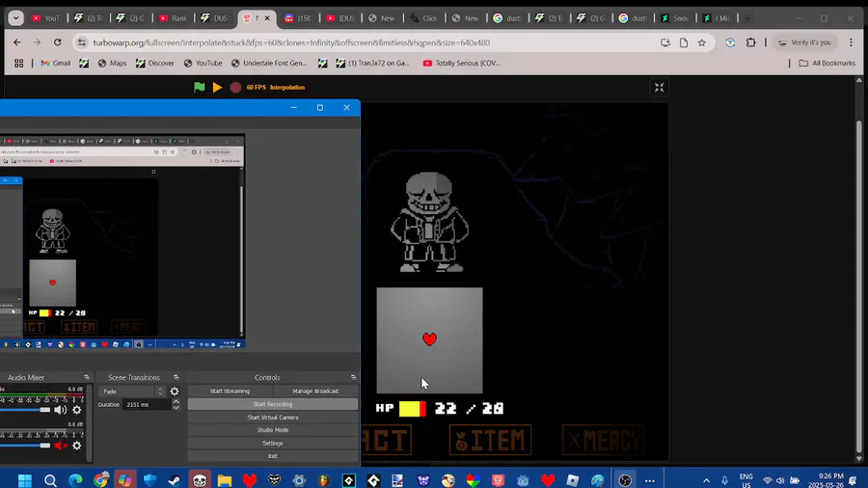868x488 pixels.
Task: Unmute the second audio source red speaker
Action: coord(61,446)
